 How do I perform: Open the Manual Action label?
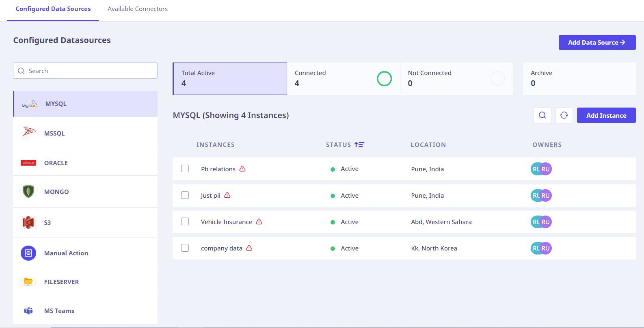point(66,253)
